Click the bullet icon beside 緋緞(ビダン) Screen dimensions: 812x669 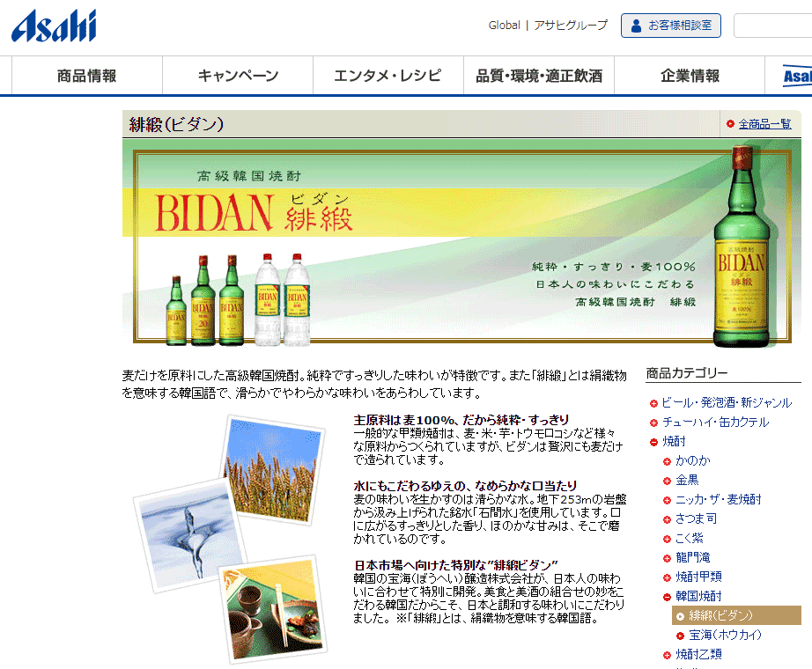[x=681, y=616]
